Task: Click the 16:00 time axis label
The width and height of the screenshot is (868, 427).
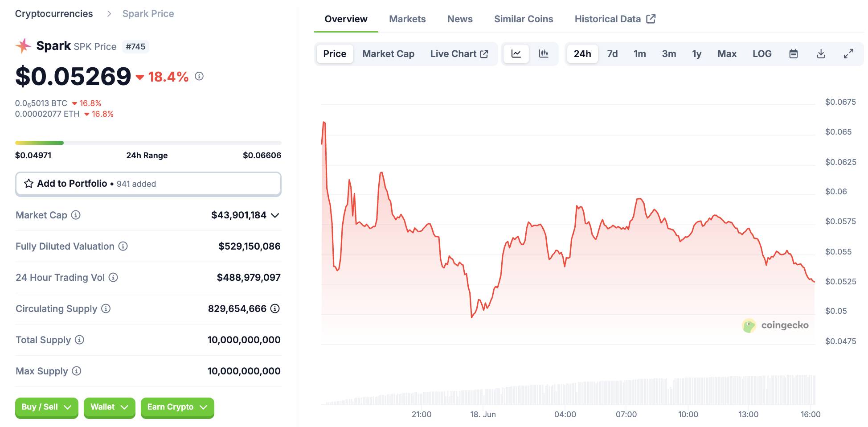Action: [810, 415]
